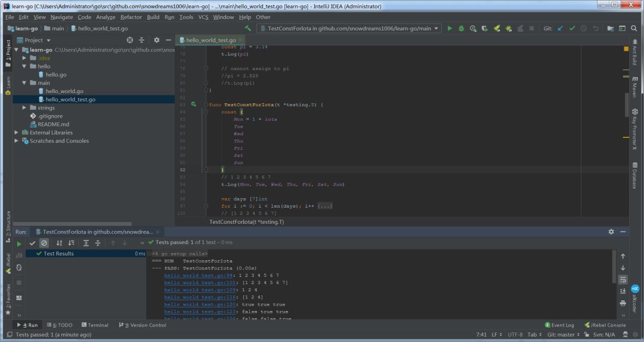The image size is (644, 342).
Task: Collapse the hello folder in project tree
Action: point(24,66)
